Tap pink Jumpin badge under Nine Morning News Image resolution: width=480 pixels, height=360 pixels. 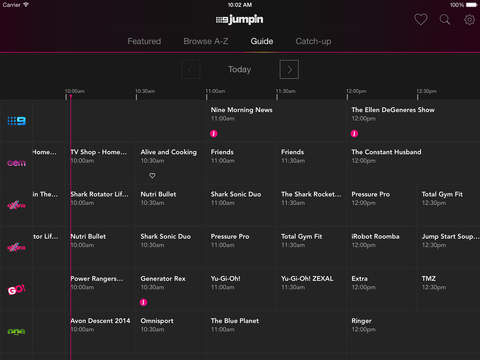214,134
